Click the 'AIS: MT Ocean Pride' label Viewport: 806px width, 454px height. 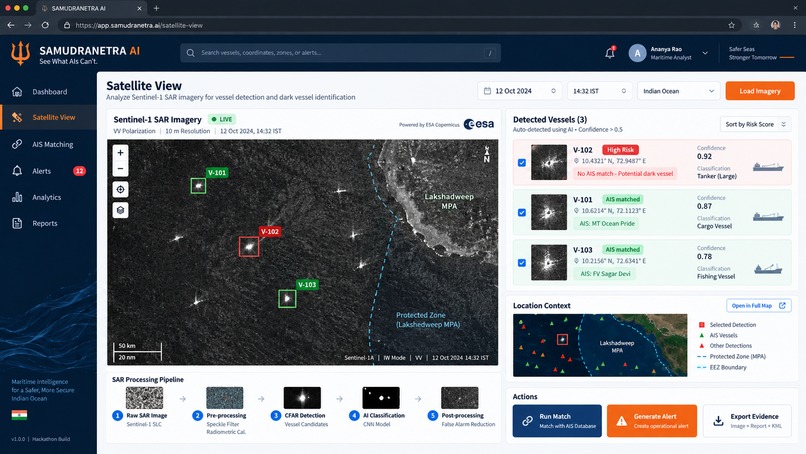[x=607, y=224]
